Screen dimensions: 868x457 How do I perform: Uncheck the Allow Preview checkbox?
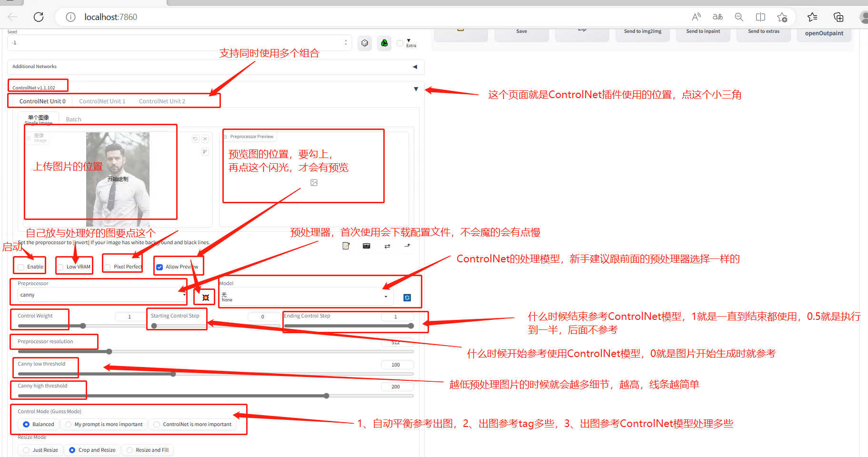(160, 267)
